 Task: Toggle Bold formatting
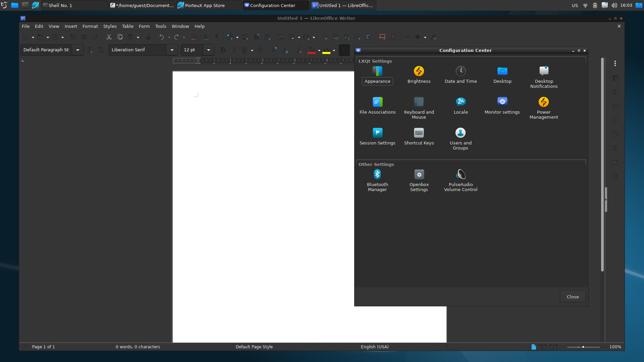tap(223, 50)
